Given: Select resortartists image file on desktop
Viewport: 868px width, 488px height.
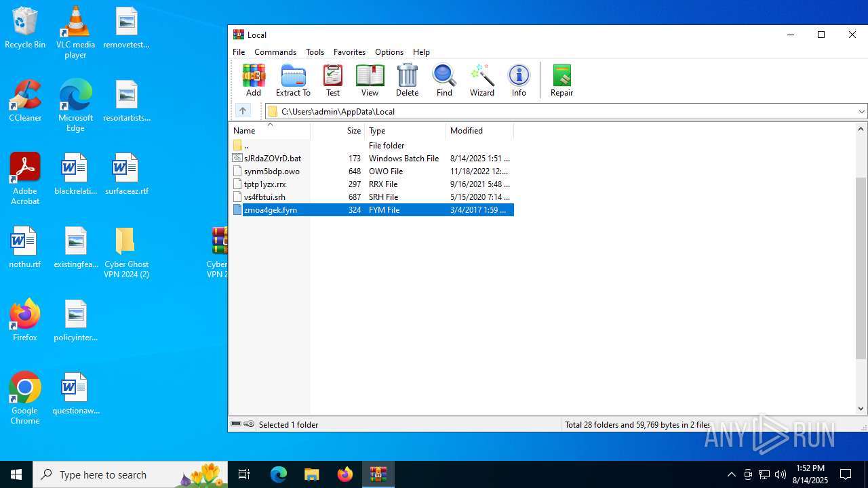Looking at the screenshot, I should [126, 102].
